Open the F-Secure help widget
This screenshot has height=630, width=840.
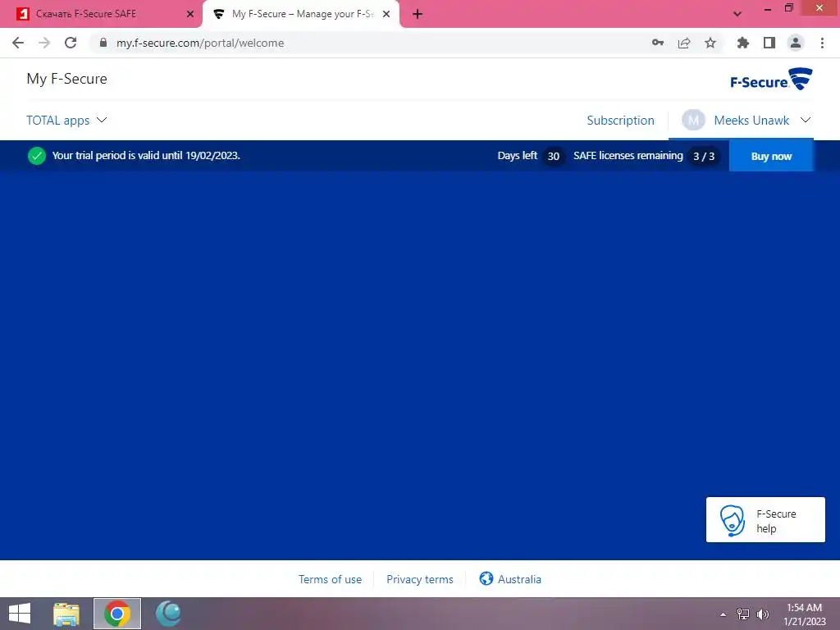pos(765,519)
